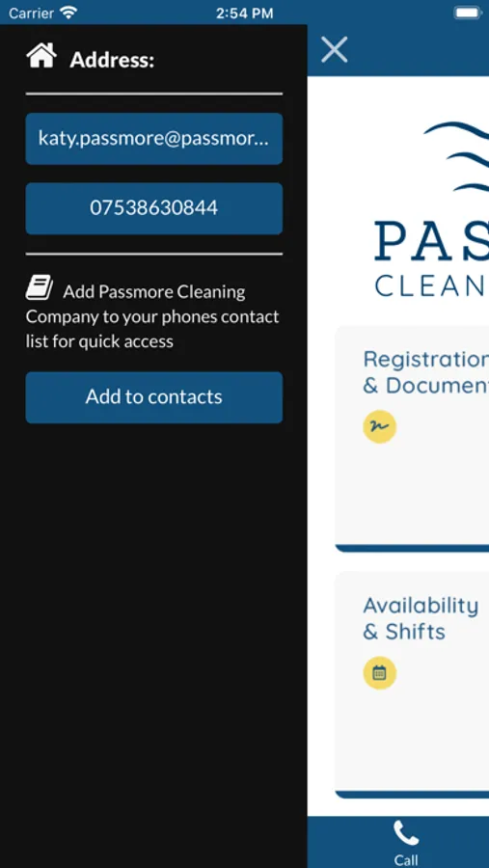The width and height of the screenshot is (489, 868).
Task: Tap the home icon beside Address
Action: [41, 55]
